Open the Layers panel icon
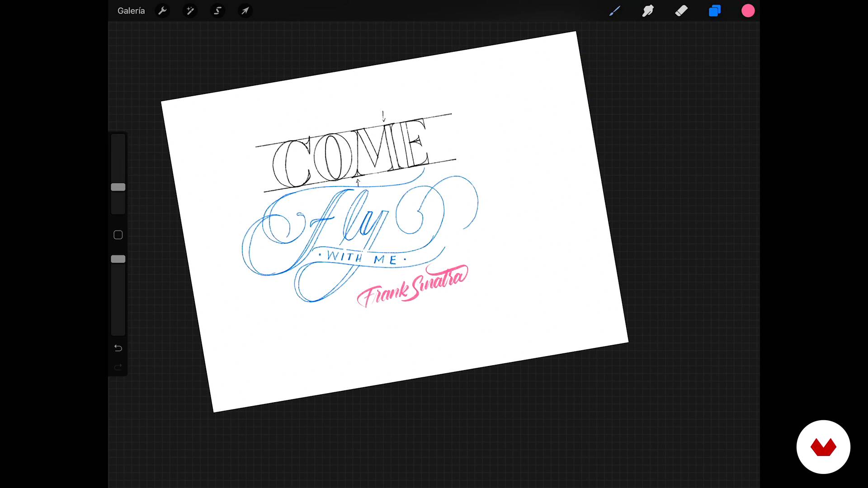The height and width of the screenshot is (488, 868). click(x=715, y=11)
